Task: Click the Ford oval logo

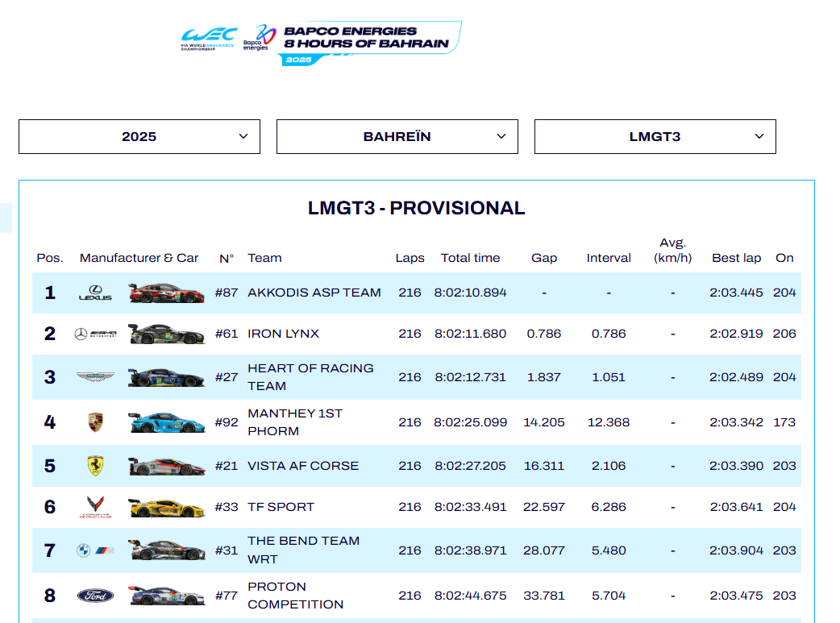Action: point(95,596)
